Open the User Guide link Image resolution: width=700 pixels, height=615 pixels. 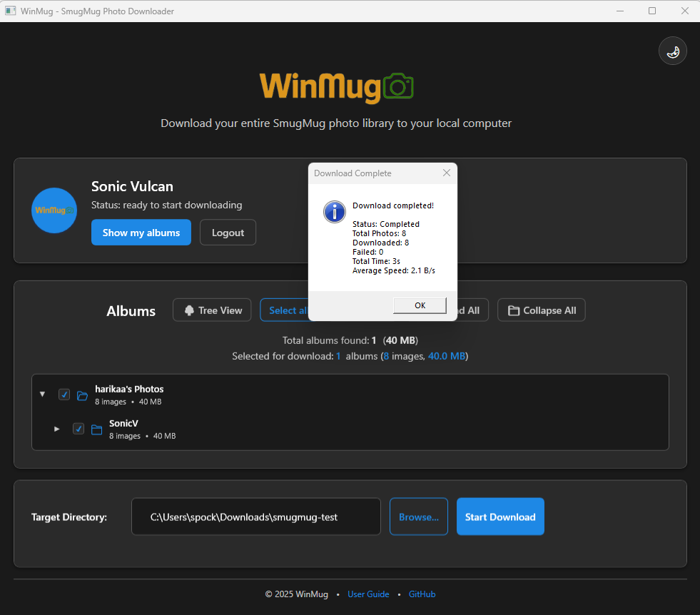pos(368,594)
